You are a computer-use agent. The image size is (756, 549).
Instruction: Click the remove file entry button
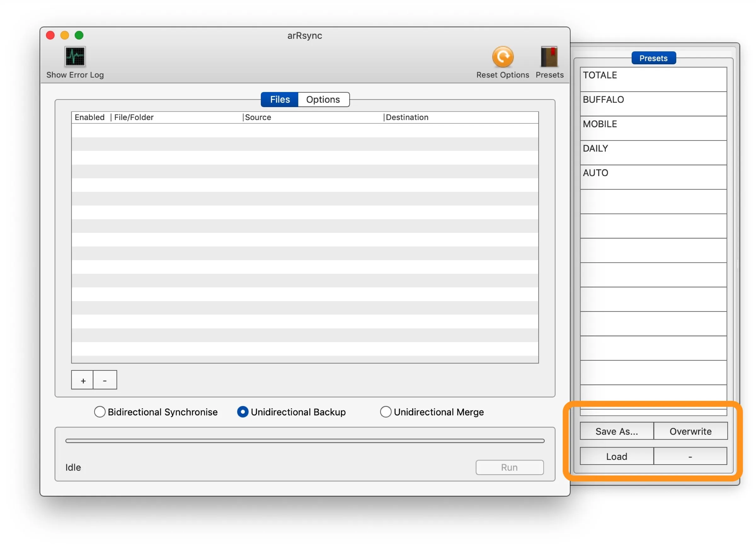click(x=105, y=380)
